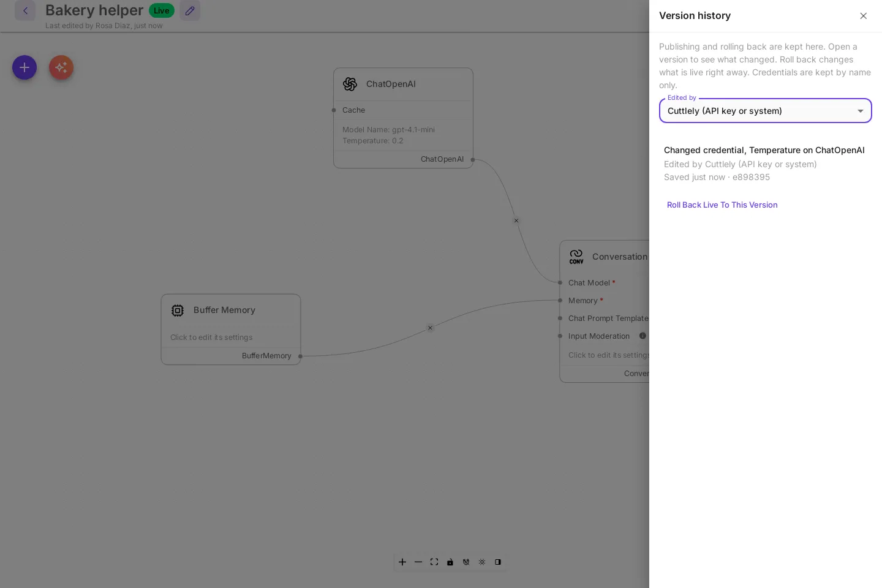The image size is (882, 588).
Task: Toggle the canvas lock icon
Action: pyautogui.click(x=450, y=562)
